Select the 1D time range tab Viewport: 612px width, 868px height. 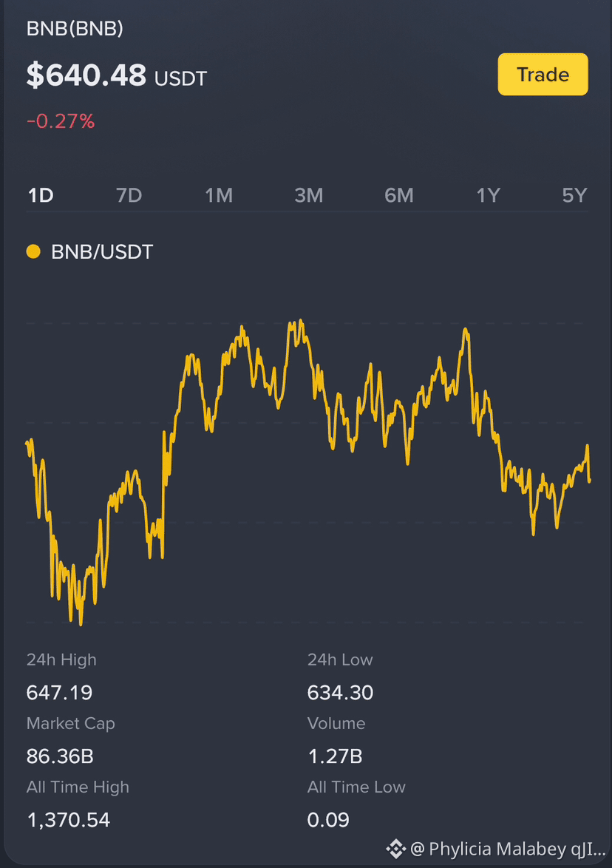(41, 195)
